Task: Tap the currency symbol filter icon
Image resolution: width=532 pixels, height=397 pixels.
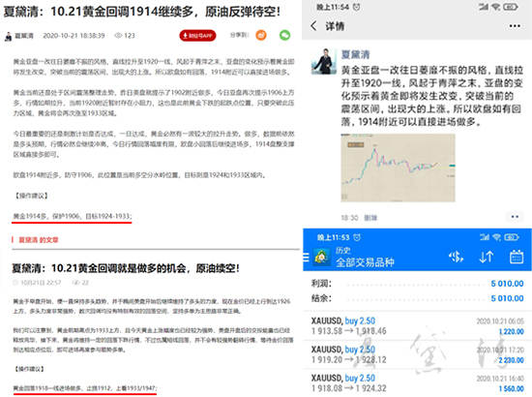Action: (456, 257)
